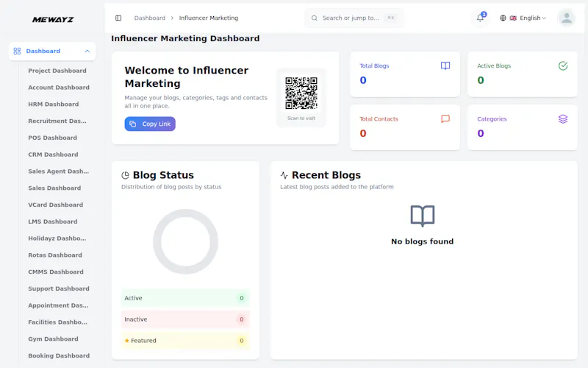Open the user avatar menu
The height and width of the screenshot is (368, 588).
pyautogui.click(x=567, y=18)
